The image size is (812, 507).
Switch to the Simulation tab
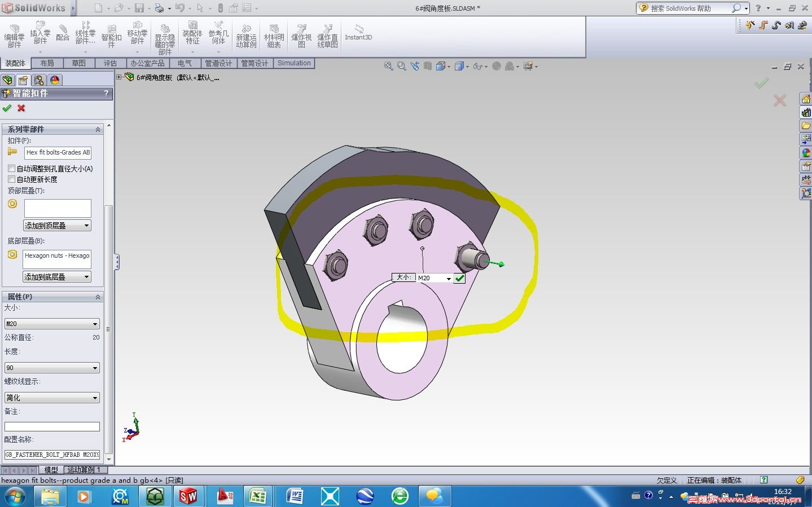click(x=294, y=63)
